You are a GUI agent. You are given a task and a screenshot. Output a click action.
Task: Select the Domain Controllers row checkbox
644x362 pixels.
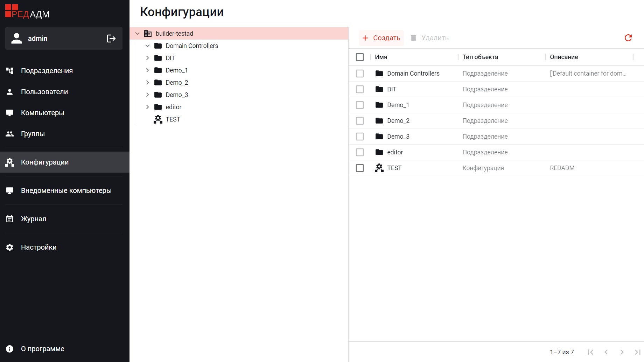coord(360,74)
